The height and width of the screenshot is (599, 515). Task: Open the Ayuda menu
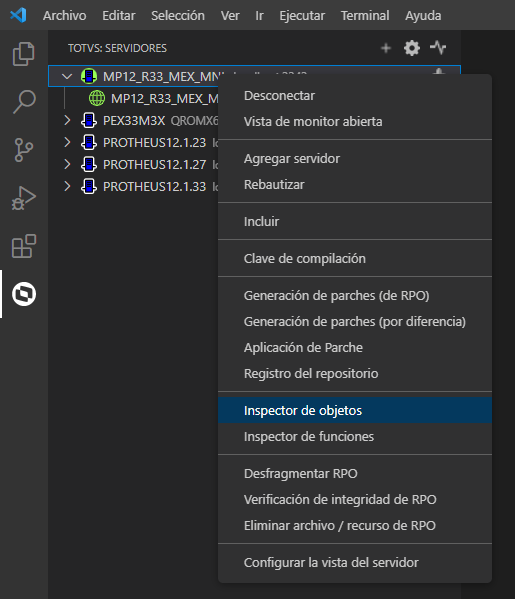click(423, 16)
